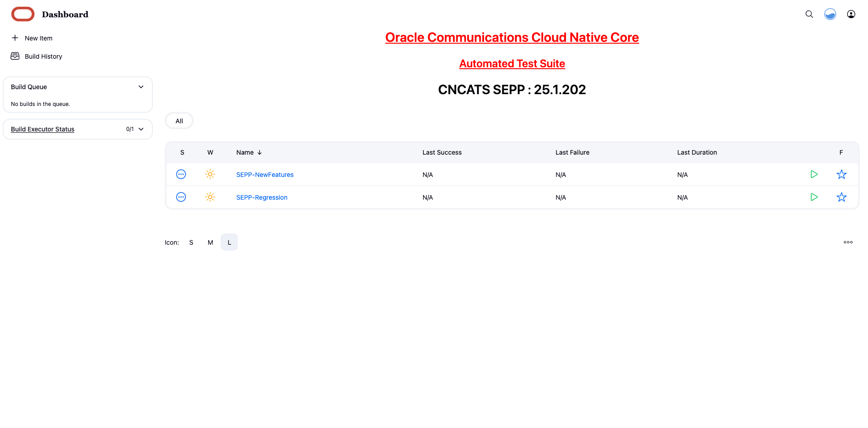Sort by the Last Success column header
This screenshot has width=868, height=428.
click(x=442, y=152)
